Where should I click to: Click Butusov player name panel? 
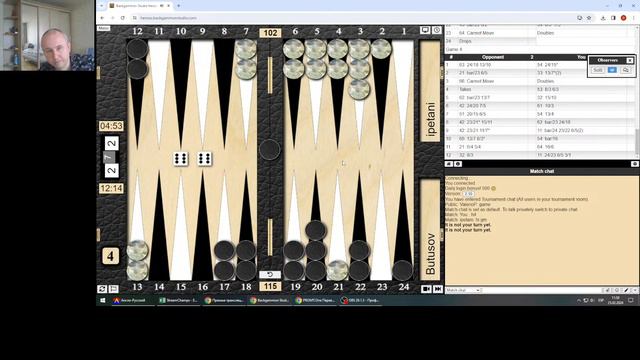click(430, 229)
